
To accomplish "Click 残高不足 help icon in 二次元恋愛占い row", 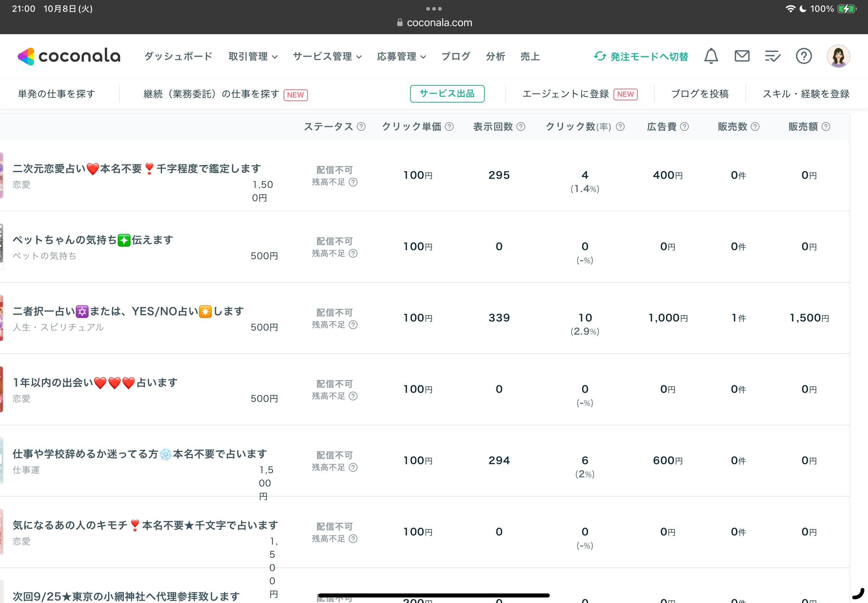I will [353, 182].
